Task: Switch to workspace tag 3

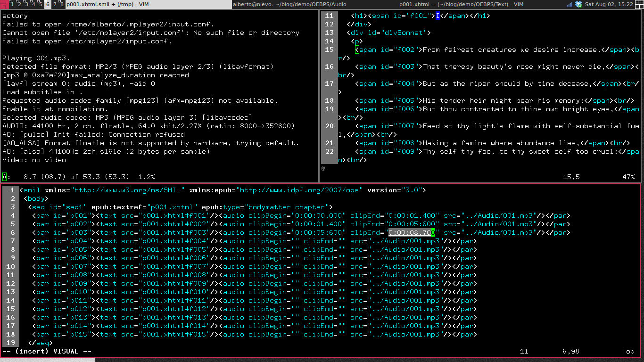Action: [26, 4]
